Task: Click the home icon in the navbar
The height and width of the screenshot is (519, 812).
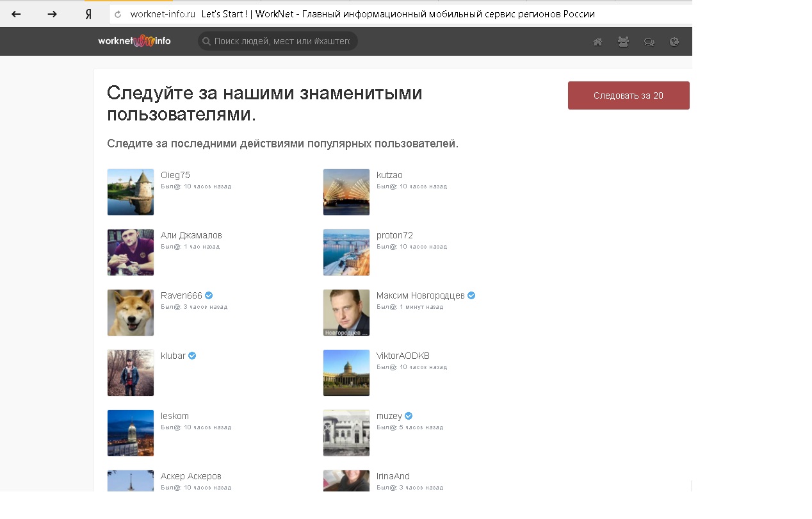Action: tap(597, 42)
